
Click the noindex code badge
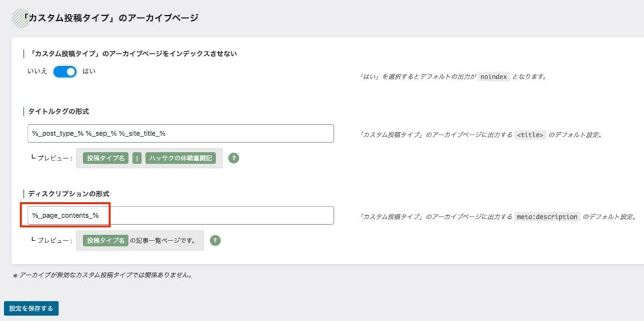pyautogui.click(x=494, y=77)
